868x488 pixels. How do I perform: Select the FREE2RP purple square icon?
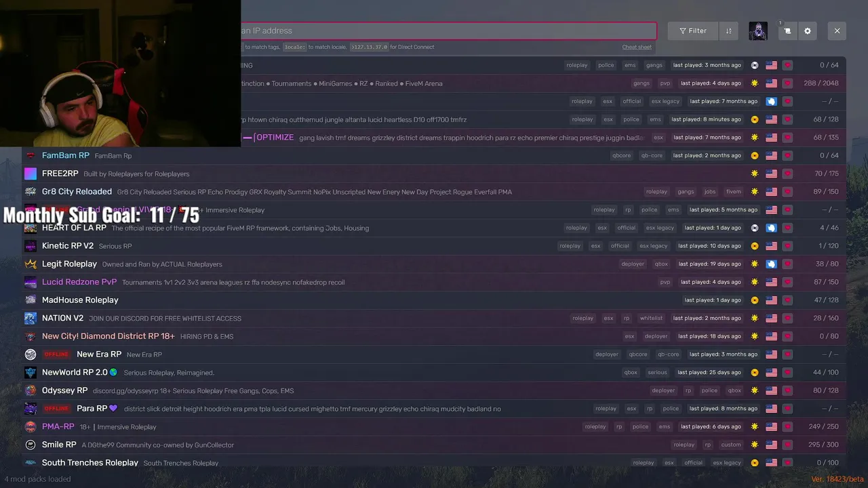31,174
